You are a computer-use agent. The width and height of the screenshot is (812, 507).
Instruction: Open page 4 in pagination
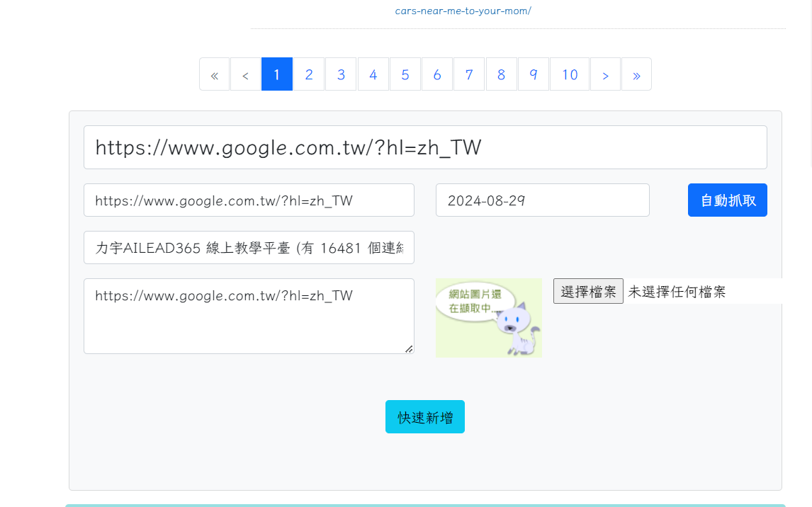pos(373,74)
